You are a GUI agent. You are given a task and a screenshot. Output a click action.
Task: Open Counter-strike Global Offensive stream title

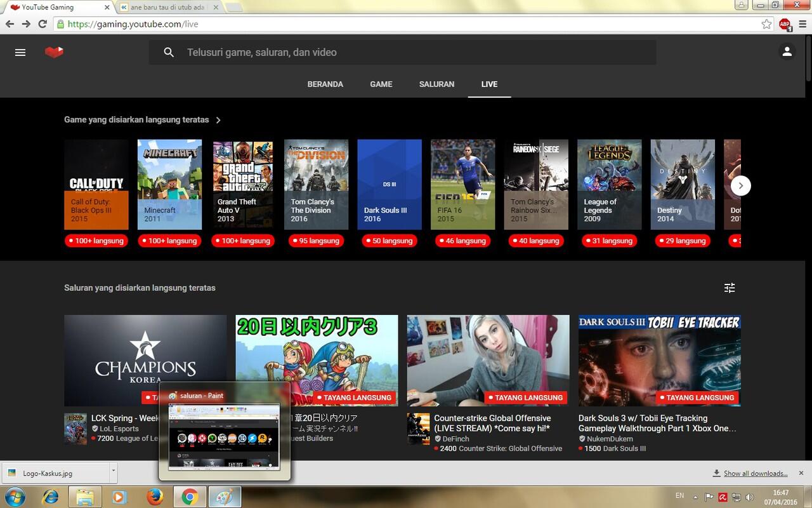coord(492,424)
